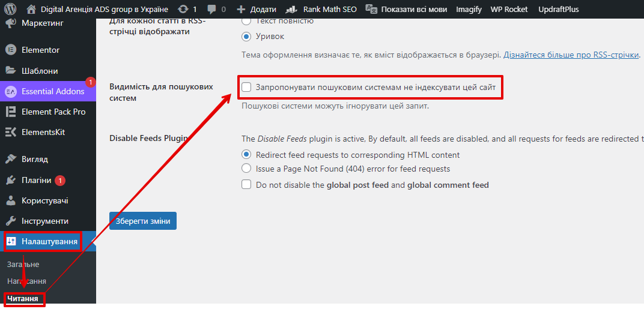Screen dimensions: 644x309
Task: Tick the checkbox to discourage search engine indexing
Action: (246, 87)
